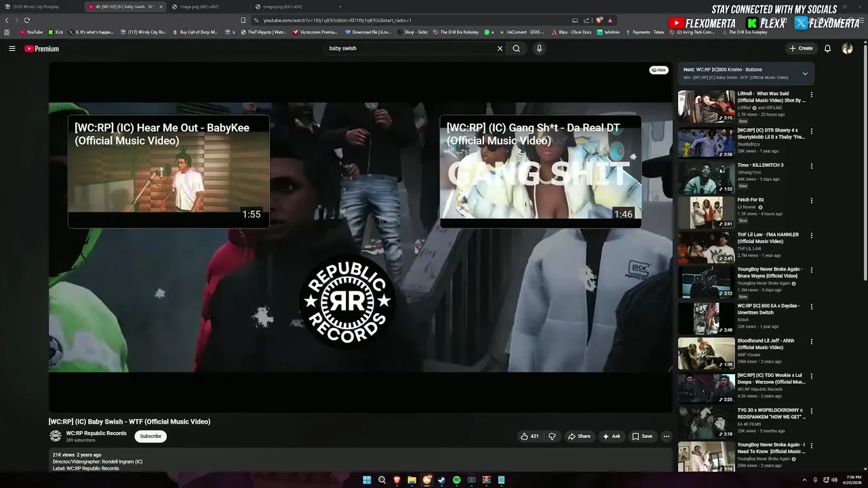
Task: Click the Create button
Action: (801, 49)
